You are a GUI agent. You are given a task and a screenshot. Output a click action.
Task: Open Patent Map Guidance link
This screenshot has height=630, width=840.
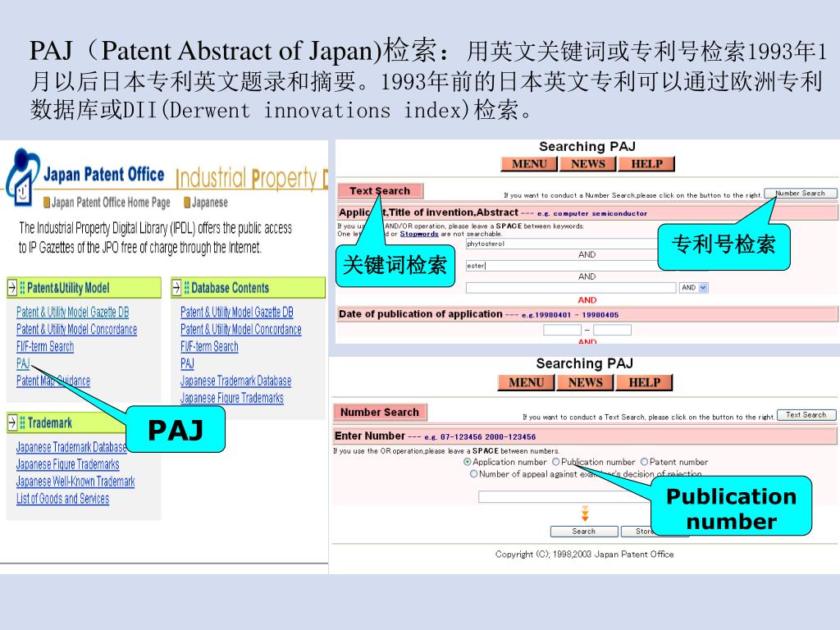(x=53, y=381)
